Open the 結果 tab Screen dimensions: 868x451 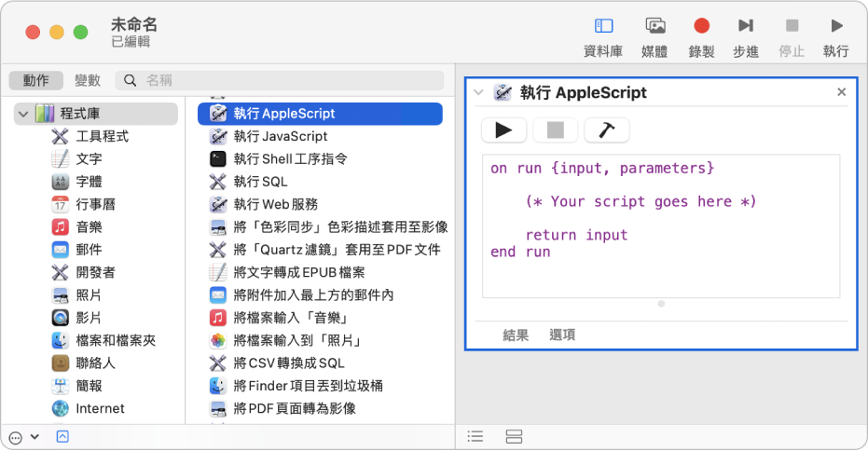coord(516,335)
